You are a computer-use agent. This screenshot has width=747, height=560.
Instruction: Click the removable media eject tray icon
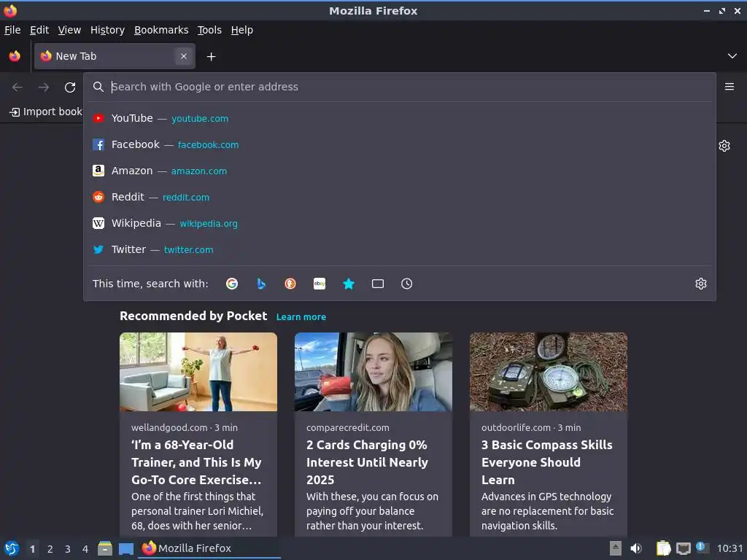[x=616, y=548]
